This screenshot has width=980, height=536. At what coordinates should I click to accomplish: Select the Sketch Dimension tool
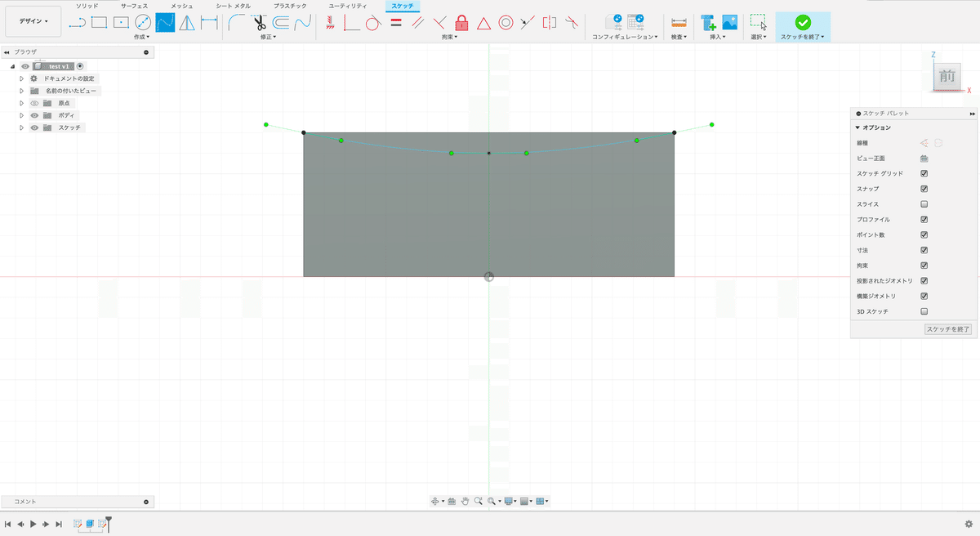(209, 23)
